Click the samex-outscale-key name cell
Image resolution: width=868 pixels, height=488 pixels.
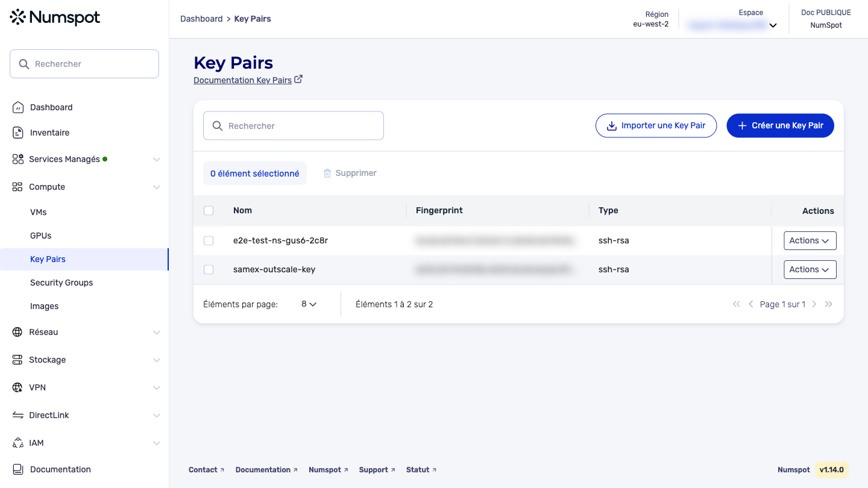tap(274, 269)
